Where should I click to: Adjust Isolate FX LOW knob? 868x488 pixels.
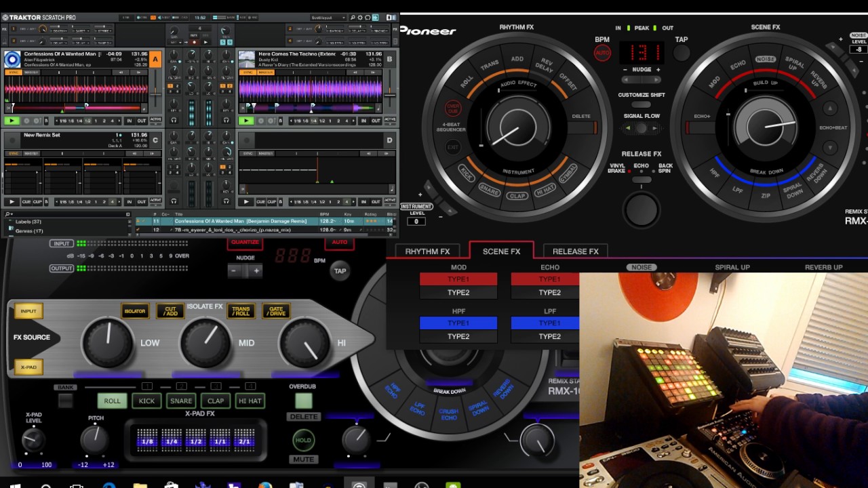click(x=108, y=343)
